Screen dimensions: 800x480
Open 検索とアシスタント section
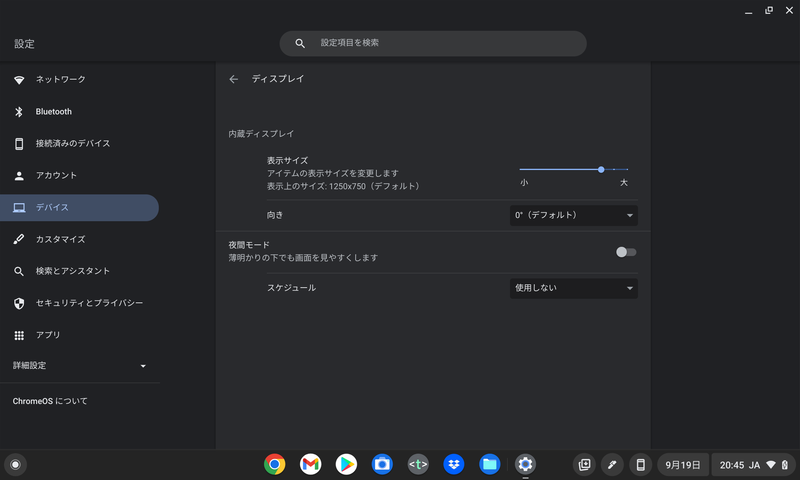pyautogui.click(x=79, y=271)
